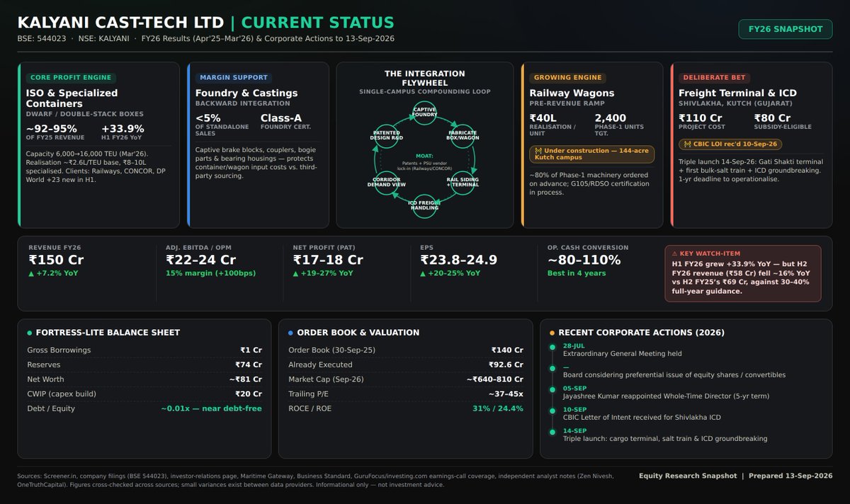Click the Under construction 144-acre Kutch campus badge

[592, 154]
